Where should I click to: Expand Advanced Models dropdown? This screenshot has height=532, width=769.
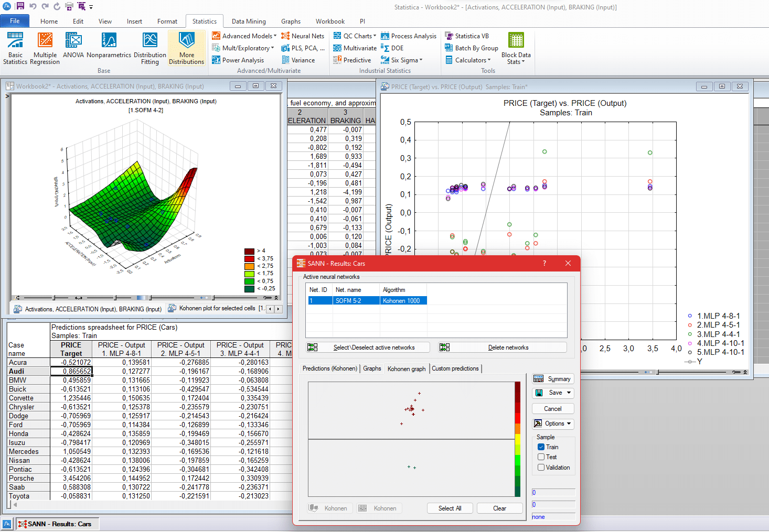point(275,36)
